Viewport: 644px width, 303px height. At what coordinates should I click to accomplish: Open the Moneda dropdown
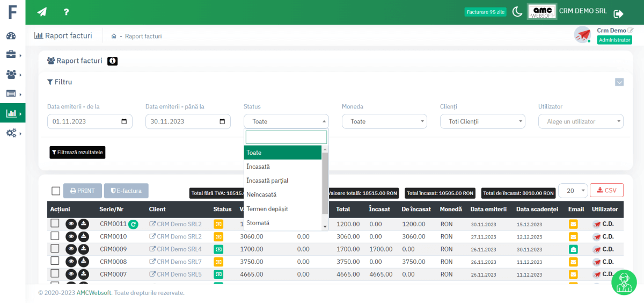pos(384,121)
